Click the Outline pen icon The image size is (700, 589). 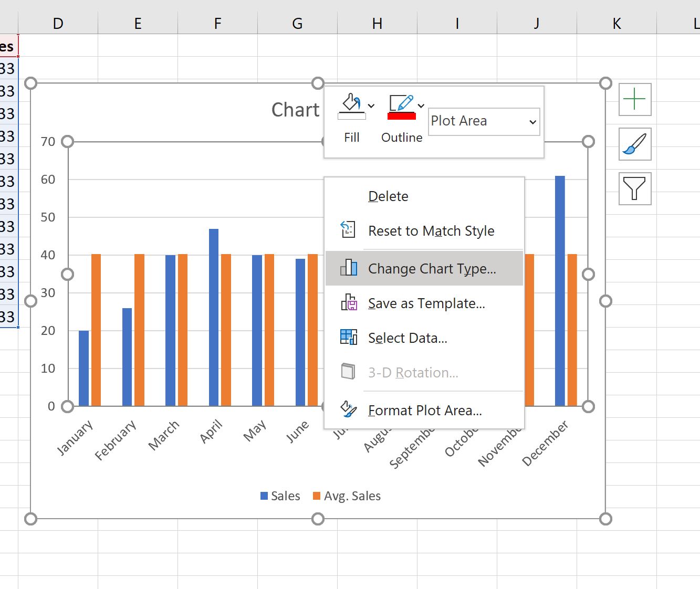point(401,103)
